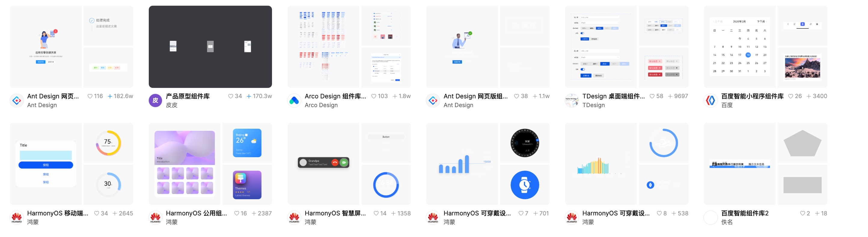Open the dark 产品原型组件库 preview thumbnail
This screenshot has height=237, width=868.
(x=210, y=47)
